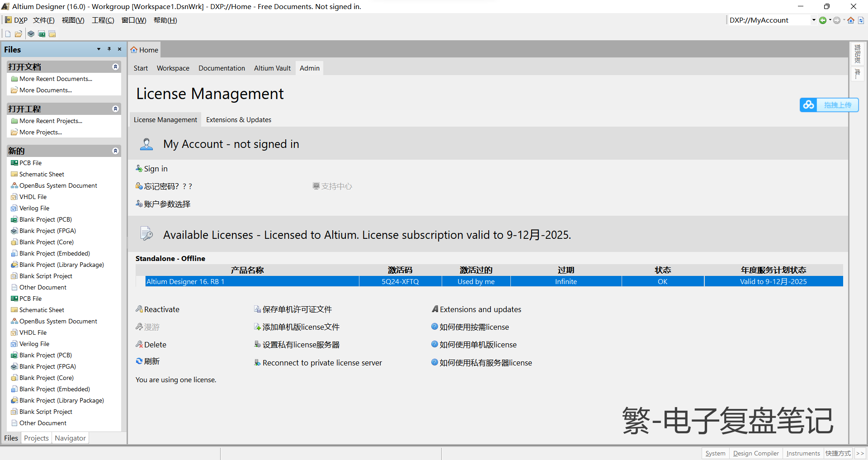Open the DXP menu
The width and height of the screenshot is (868, 460).
[x=16, y=20]
